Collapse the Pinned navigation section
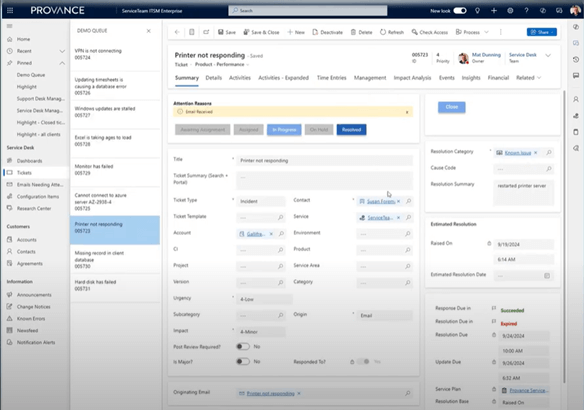This screenshot has width=584, height=410. coord(62,63)
